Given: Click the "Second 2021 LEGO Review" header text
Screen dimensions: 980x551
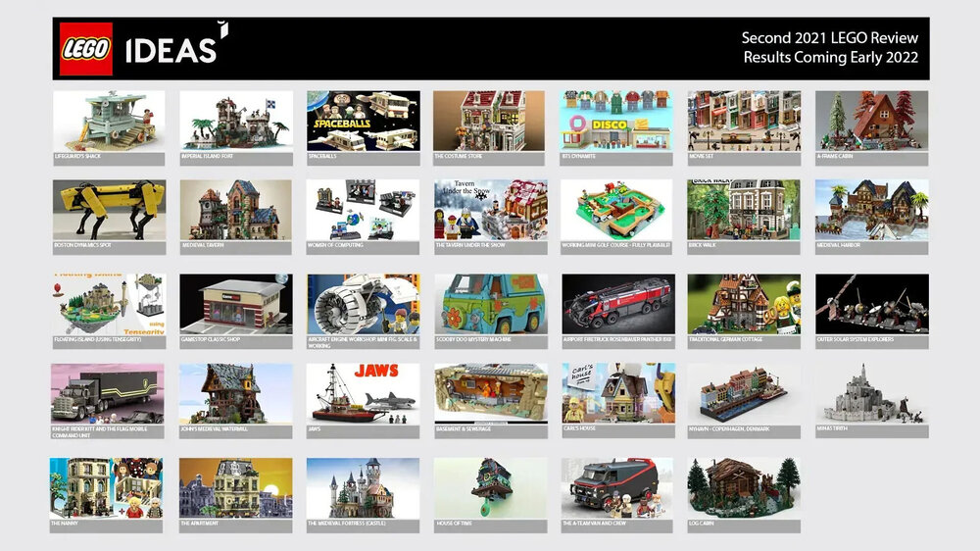Looking at the screenshot, I should tap(829, 37).
